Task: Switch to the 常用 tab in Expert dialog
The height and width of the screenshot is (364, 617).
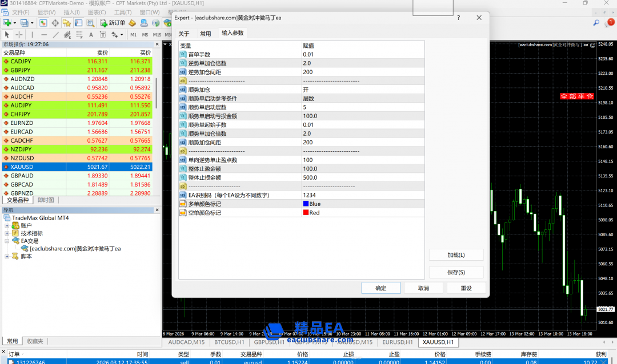Action: click(205, 34)
